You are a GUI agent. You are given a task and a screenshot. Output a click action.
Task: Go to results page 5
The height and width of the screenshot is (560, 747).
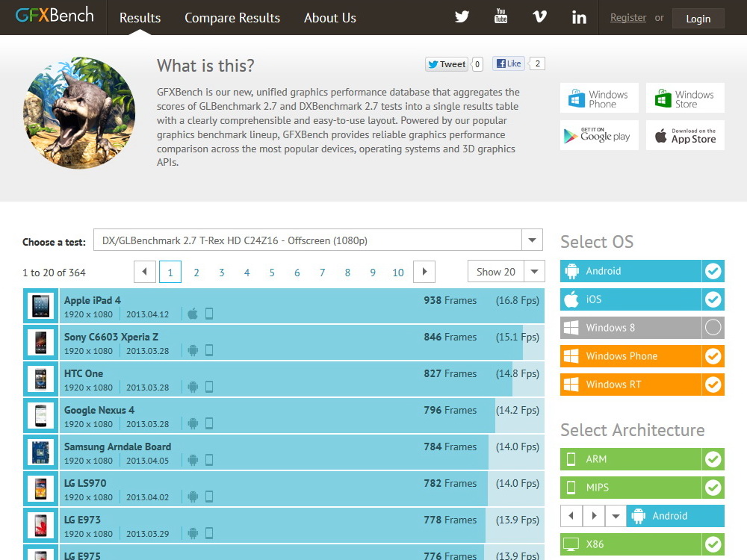tap(272, 273)
